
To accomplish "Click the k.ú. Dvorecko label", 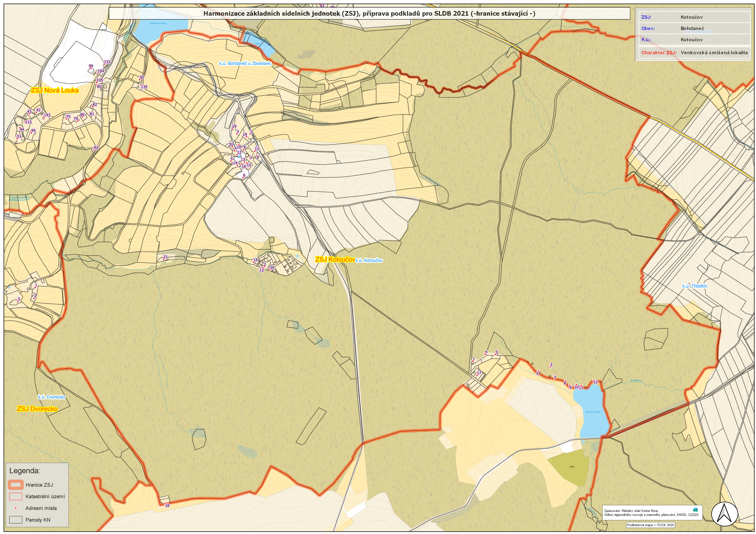I will (x=51, y=397).
